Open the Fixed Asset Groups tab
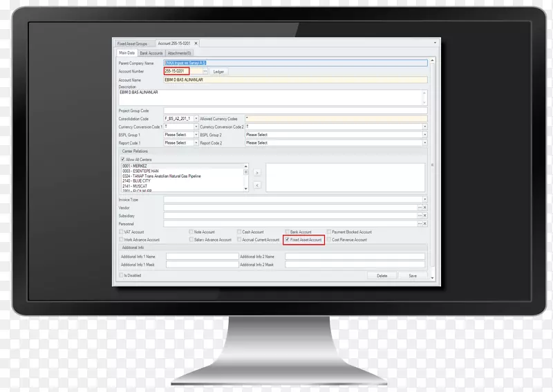Viewport: 553px width, 392px height. coord(132,44)
